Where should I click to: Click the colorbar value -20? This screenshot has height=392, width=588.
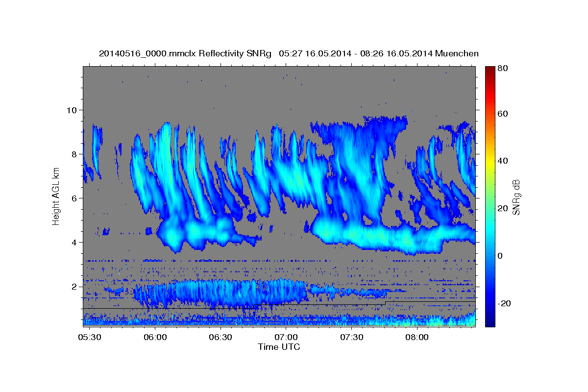(x=504, y=303)
